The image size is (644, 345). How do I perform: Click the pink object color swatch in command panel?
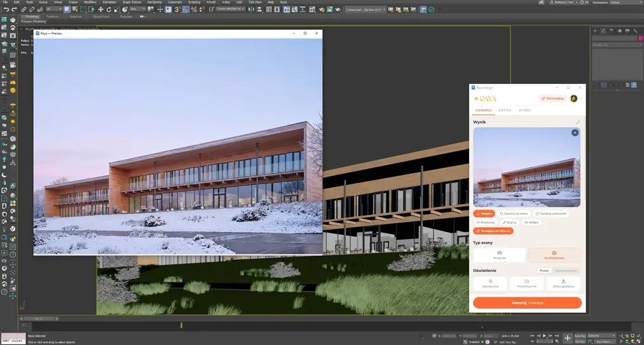(x=640, y=38)
